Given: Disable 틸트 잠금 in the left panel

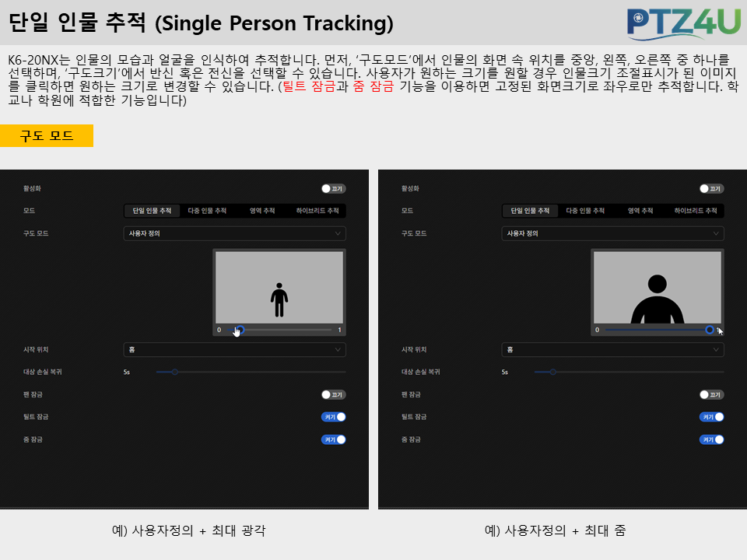Looking at the screenshot, I should pyautogui.click(x=333, y=417).
